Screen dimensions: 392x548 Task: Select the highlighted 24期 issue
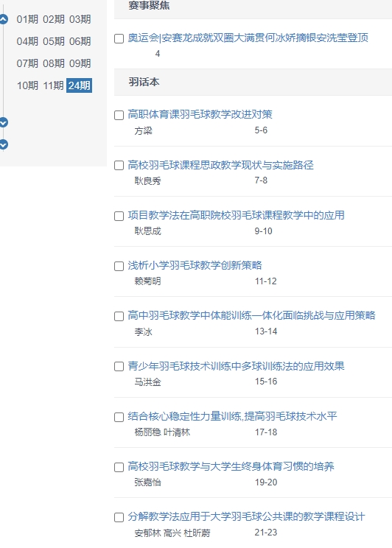[x=80, y=85]
